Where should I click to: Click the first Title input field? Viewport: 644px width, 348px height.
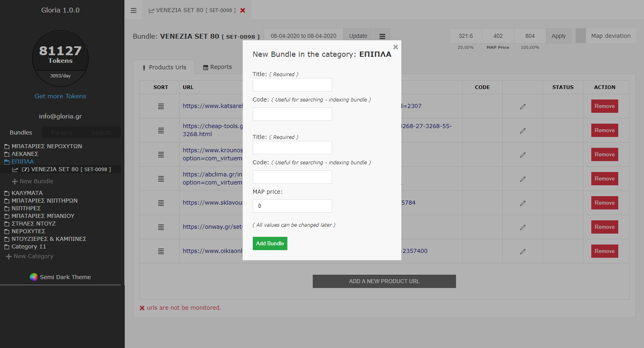click(x=292, y=85)
